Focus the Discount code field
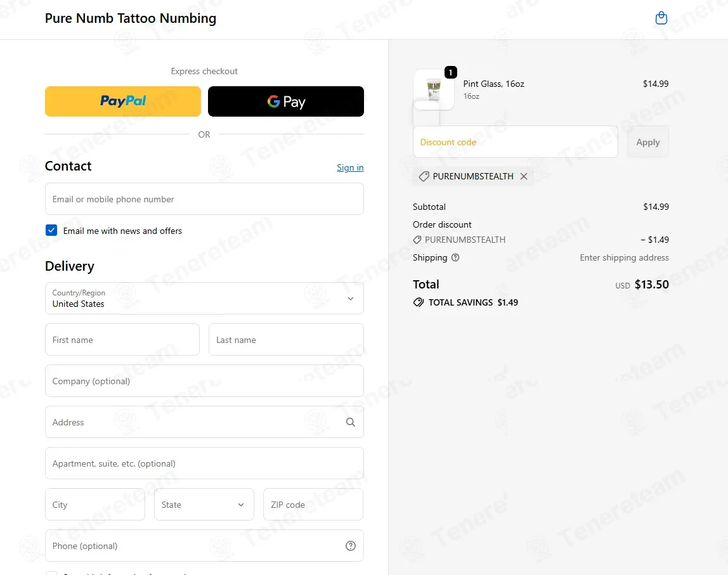 516,142
